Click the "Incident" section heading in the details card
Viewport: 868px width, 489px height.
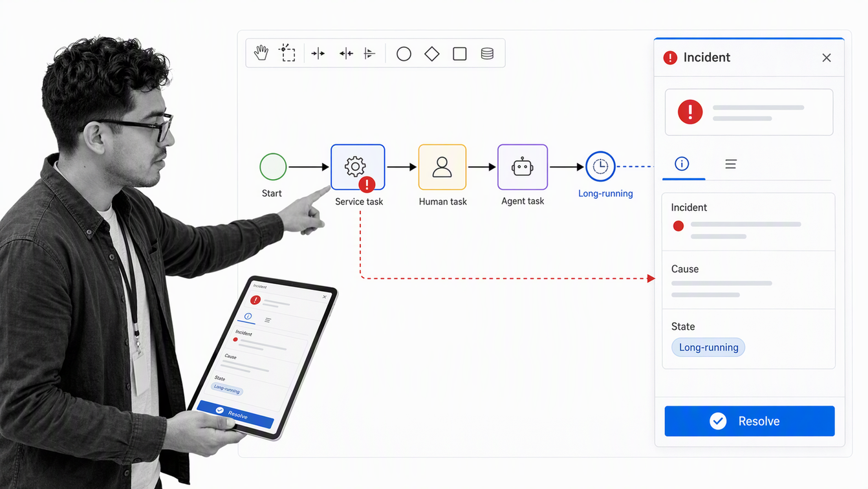point(689,208)
